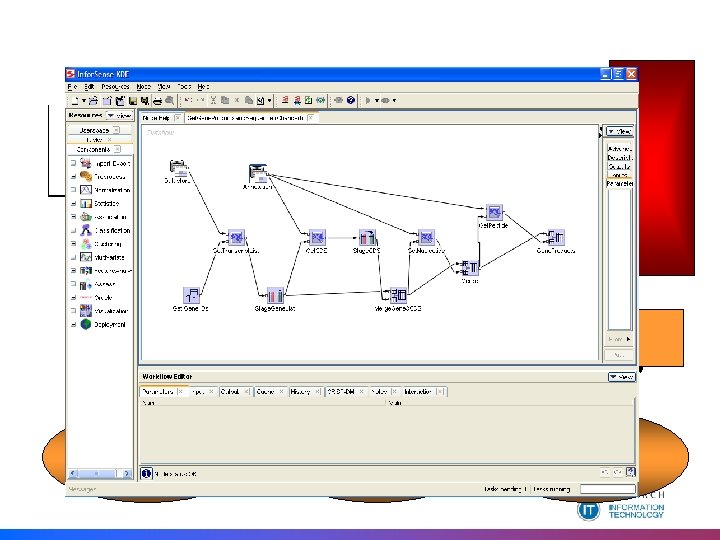Click the Deployment globe icon
Viewport: 720px width, 540px height.
click(86, 324)
